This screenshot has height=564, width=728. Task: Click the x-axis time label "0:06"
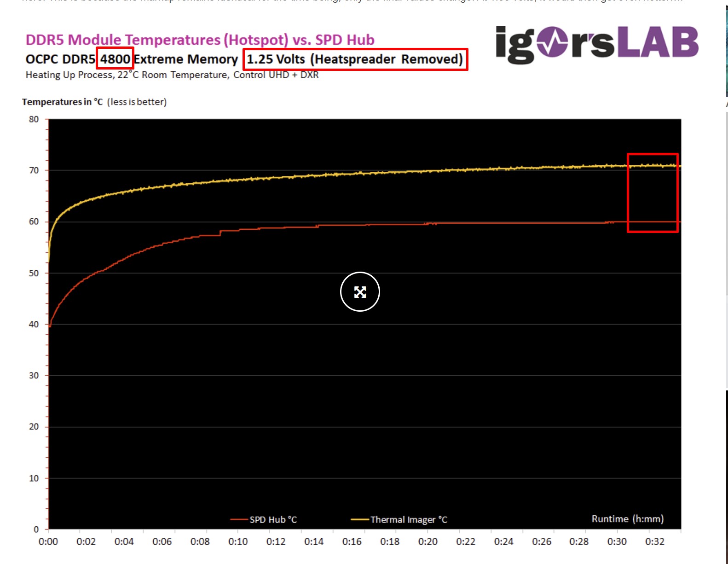(x=162, y=541)
